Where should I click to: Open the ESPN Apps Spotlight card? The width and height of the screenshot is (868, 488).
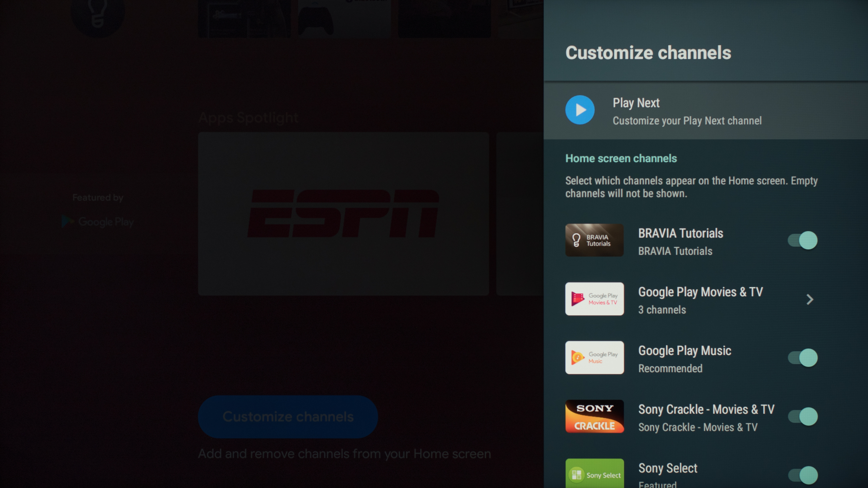coord(343,213)
